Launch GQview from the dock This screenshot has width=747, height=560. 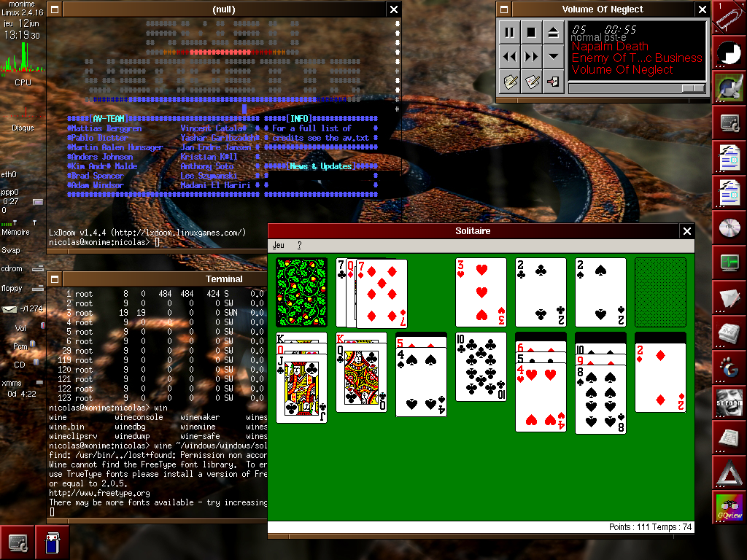point(729,507)
